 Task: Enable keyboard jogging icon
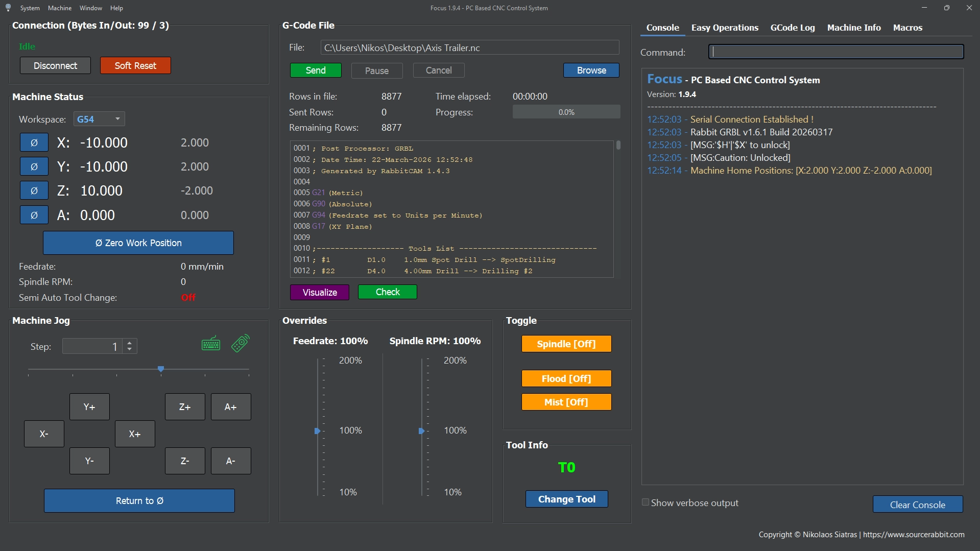211,344
